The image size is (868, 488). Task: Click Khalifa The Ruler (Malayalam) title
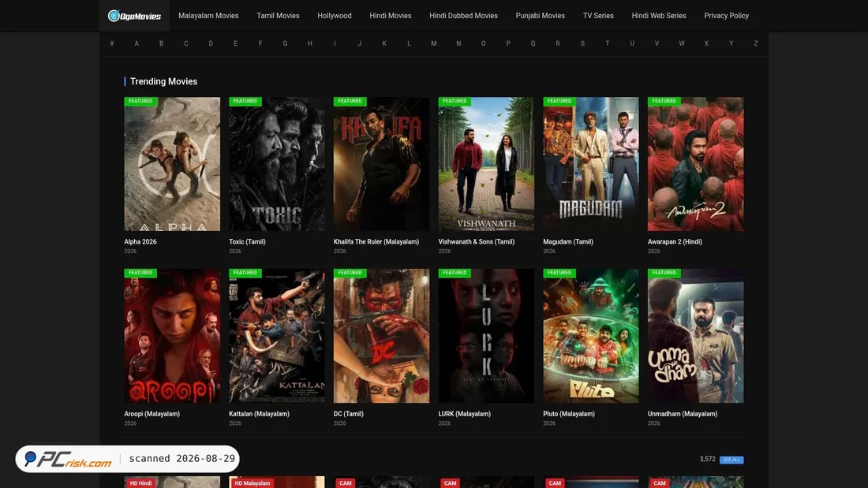[376, 242]
